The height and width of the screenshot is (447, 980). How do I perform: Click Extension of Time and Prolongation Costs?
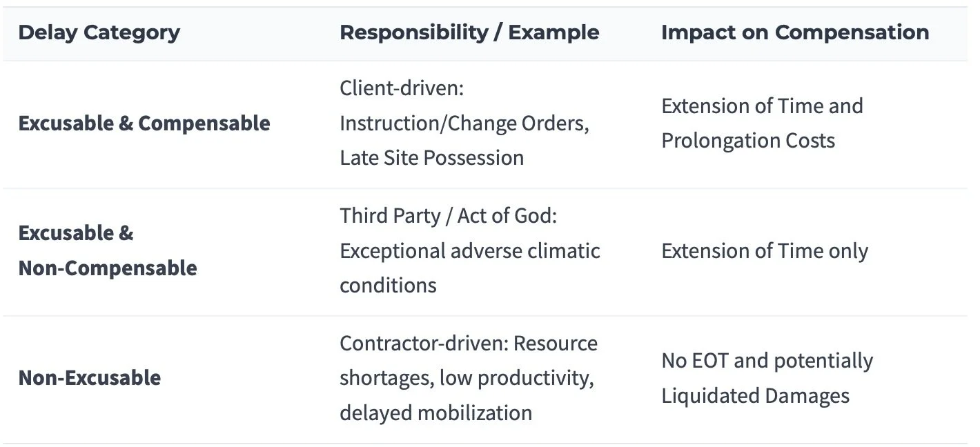click(x=762, y=123)
